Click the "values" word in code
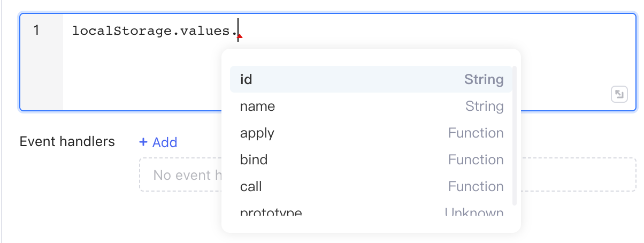Image resolution: width=644 pixels, height=243 pixels. tap(206, 31)
